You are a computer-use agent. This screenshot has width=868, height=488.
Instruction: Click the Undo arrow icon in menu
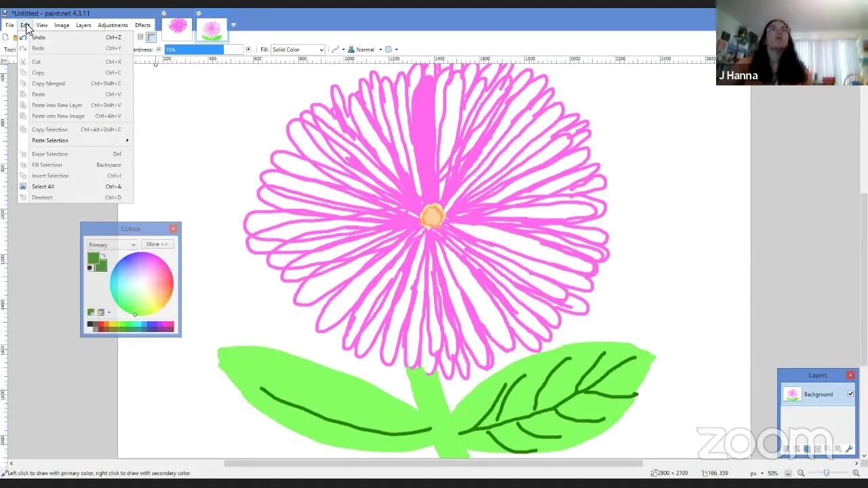pyautogui.click(x=23, y=37)
